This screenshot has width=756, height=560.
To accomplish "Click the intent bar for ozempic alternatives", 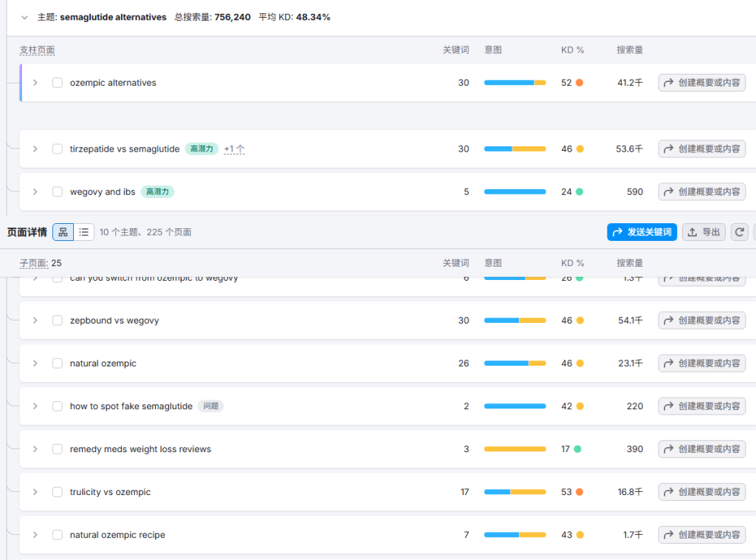I will [515, 83].
